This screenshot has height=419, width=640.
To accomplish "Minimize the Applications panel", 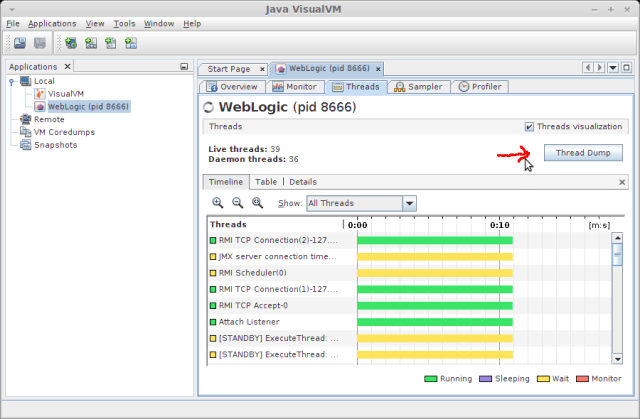I will coord(183,67).
